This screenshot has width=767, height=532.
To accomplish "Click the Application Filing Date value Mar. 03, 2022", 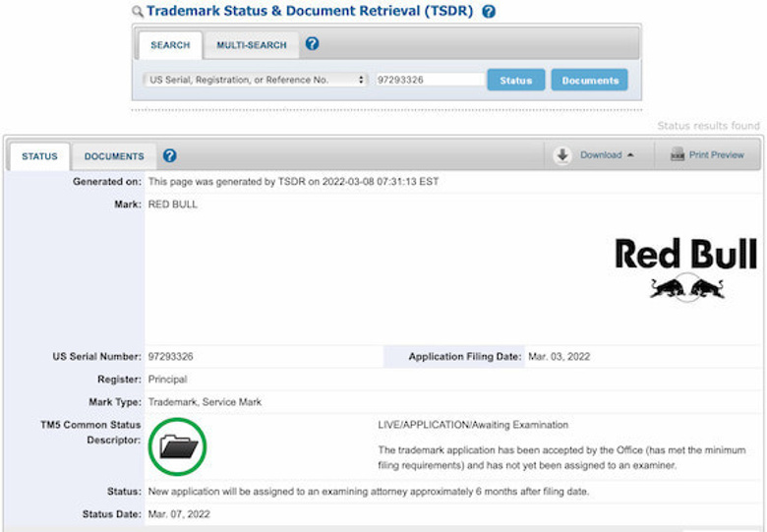I will [x=559, y=356].
